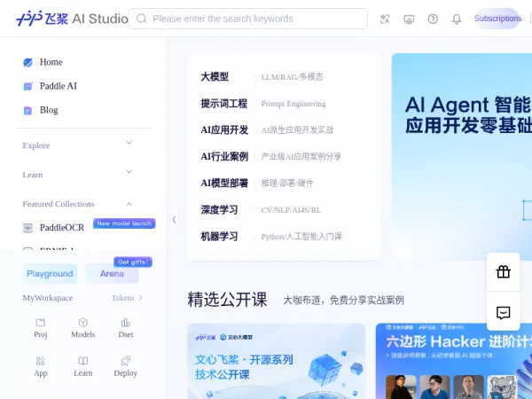532x399 pixels.
Task: Expand the Learn sidebar section
Action: [x=129, y=172]
